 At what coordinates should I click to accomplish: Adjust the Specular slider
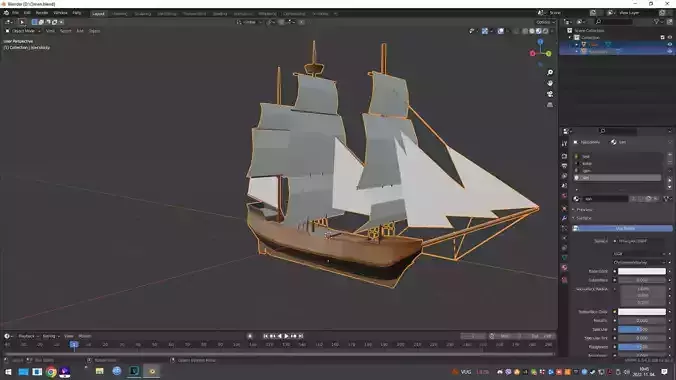click(642, 329)
